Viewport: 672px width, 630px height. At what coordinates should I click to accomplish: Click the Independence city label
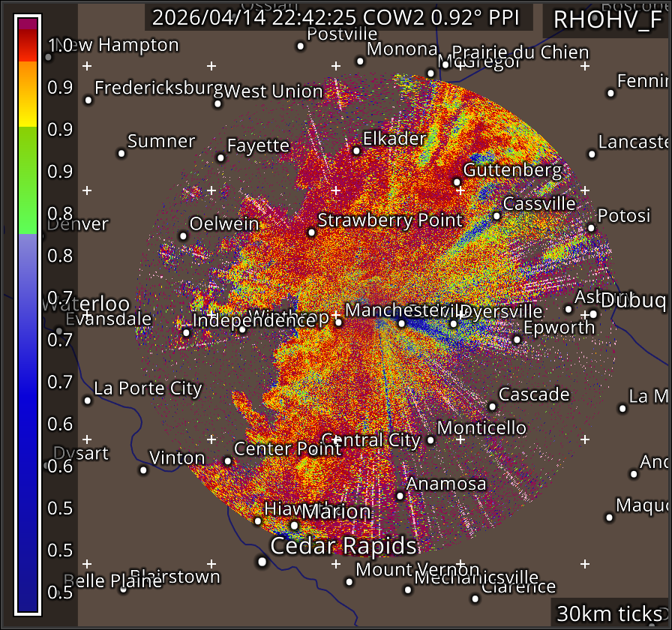pos(253,320)
